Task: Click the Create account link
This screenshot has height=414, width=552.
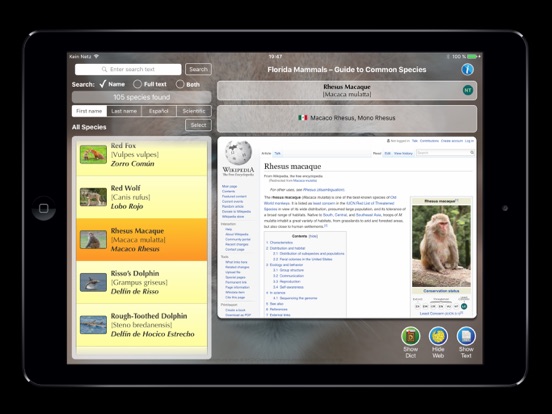Action: [x=452, y=141]
